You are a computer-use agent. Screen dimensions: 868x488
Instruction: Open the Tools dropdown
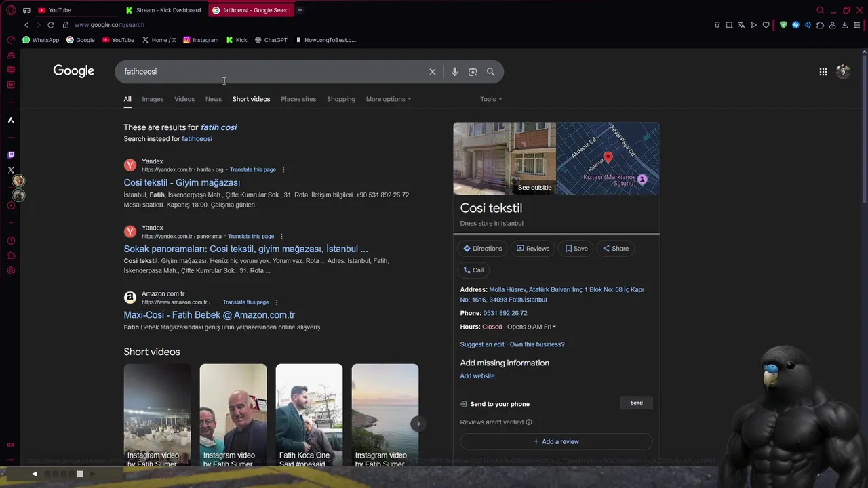click(491, 99)
